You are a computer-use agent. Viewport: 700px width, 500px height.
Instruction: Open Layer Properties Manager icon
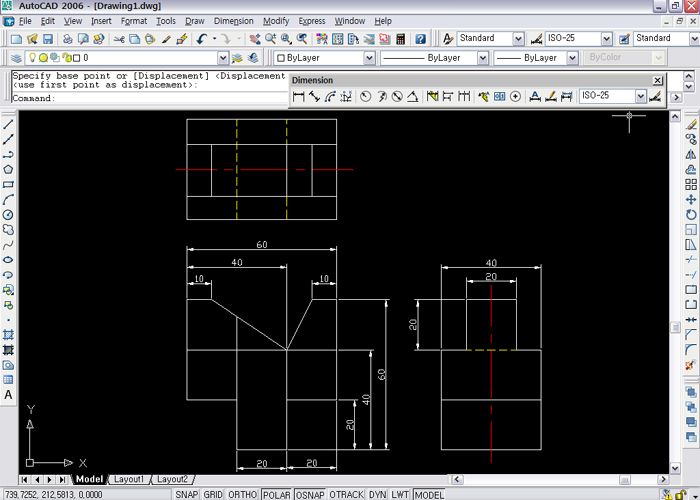[x=16, y=58]
